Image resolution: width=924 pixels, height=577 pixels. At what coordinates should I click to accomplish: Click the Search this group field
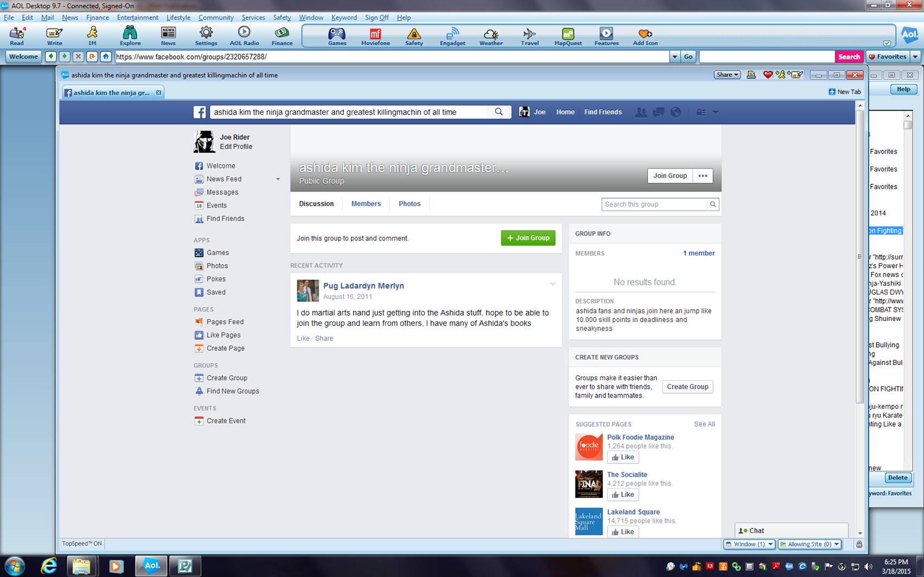(x=655, y=204)
